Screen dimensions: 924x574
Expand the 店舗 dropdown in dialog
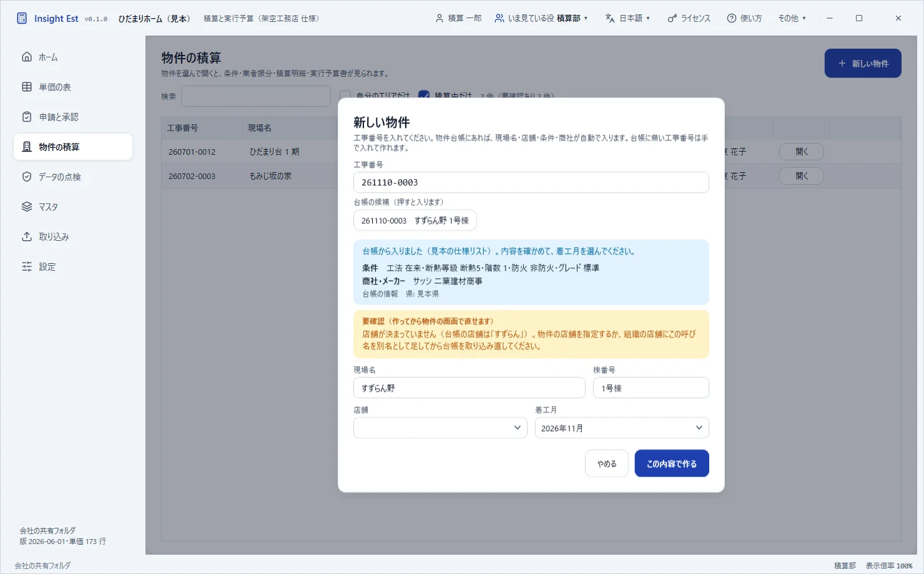pyautogui.click(x=440, y=427)
